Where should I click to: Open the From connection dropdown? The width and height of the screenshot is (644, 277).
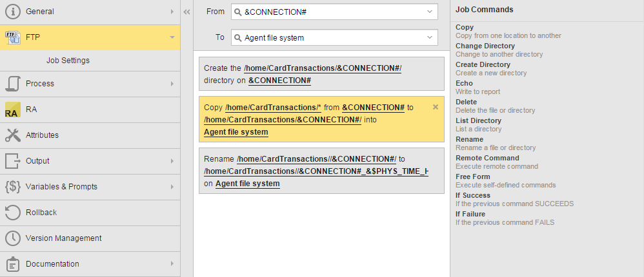pyautogui.click(x=430, y=12)
